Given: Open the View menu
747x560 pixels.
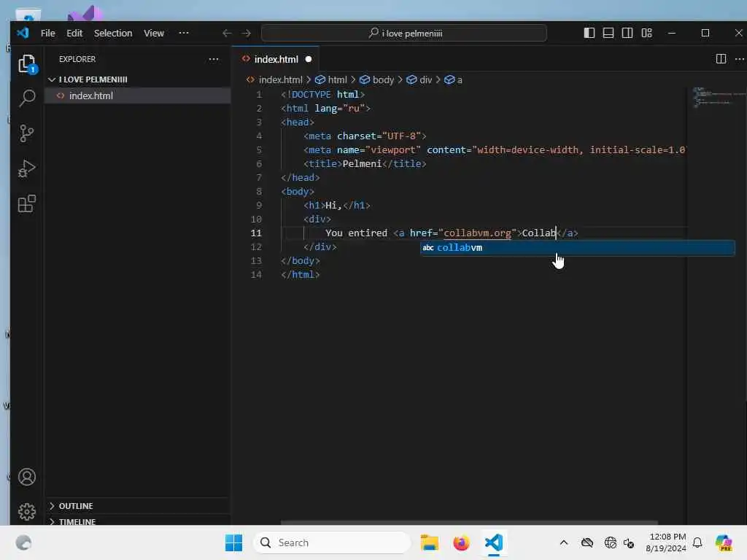Looking at the screenshot, I should [x=154, y=33].
